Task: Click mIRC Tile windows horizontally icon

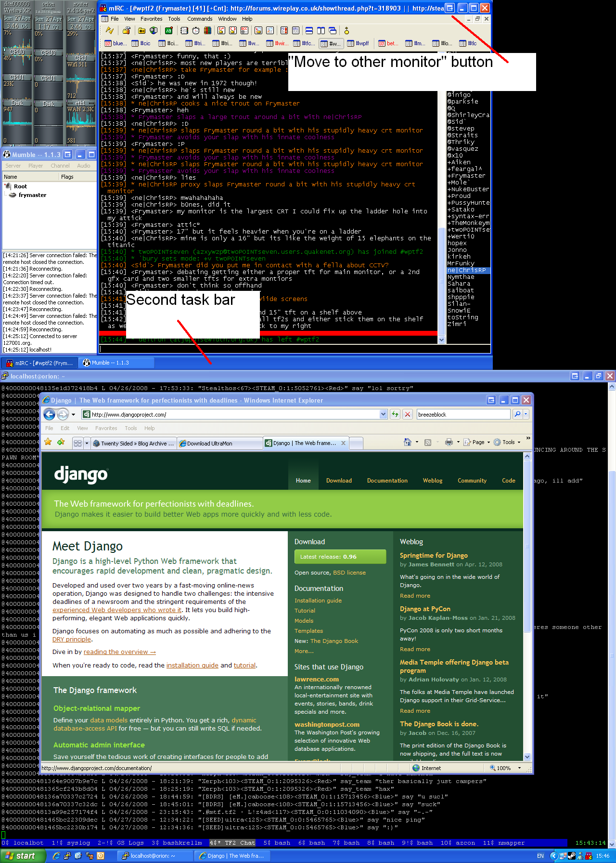Action: click(x=309, y=31)
